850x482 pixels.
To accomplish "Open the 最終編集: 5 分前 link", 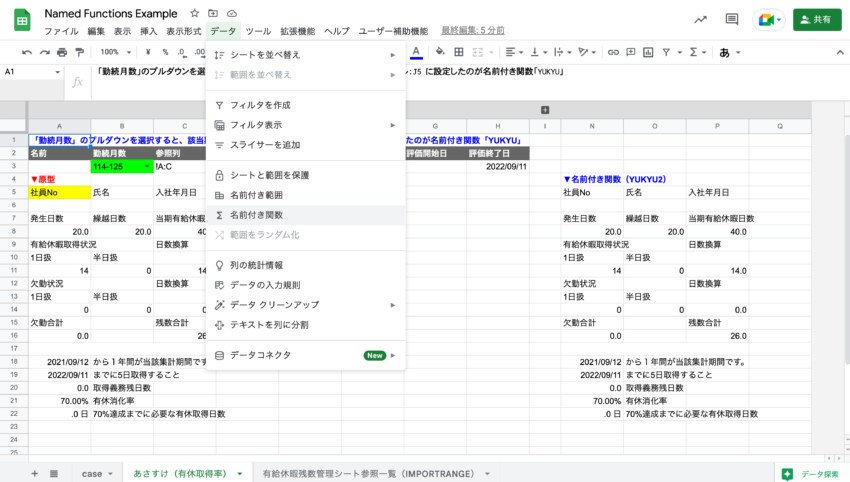I will (x=473, y=31).
